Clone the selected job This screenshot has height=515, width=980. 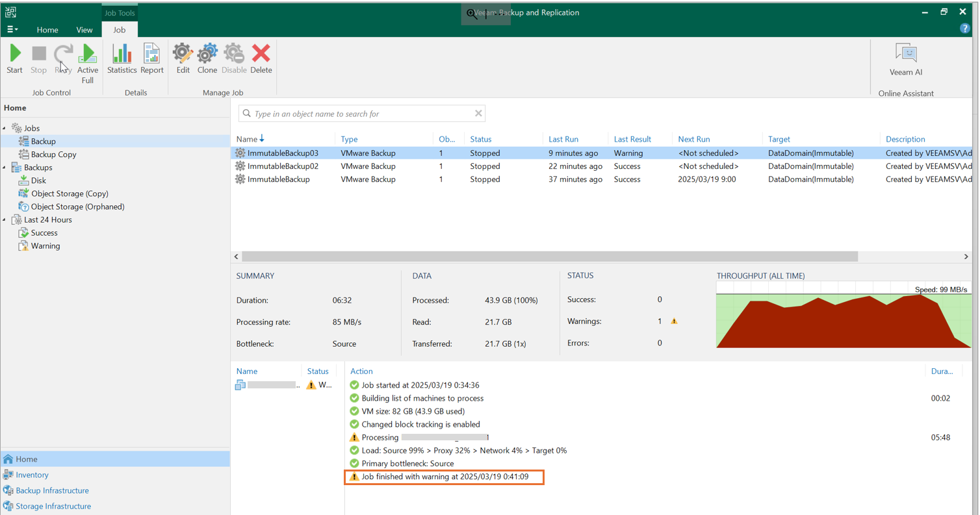pyautogui.click(x=207, y=59)
